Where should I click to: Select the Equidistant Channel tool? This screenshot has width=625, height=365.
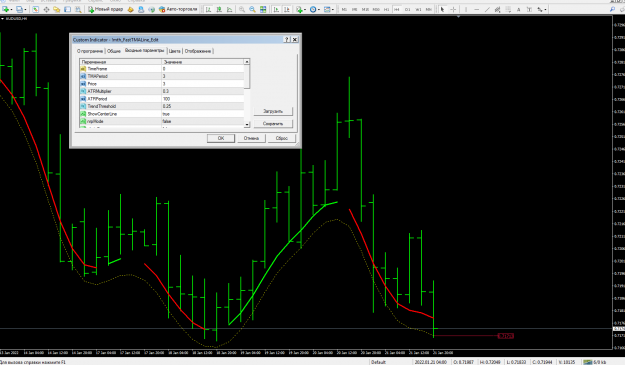497,9
